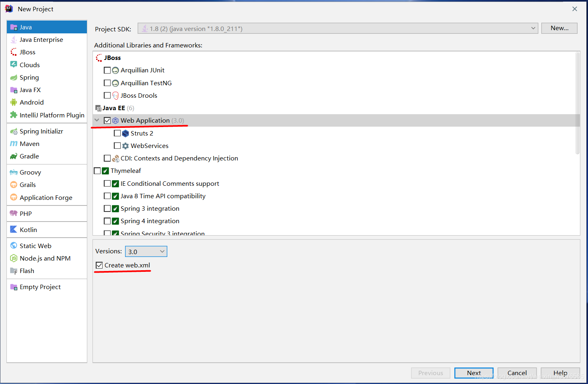Screen dimensions: 588x384
Task: Click the Arquillian TestNG icon
Action: pos(115,83)
